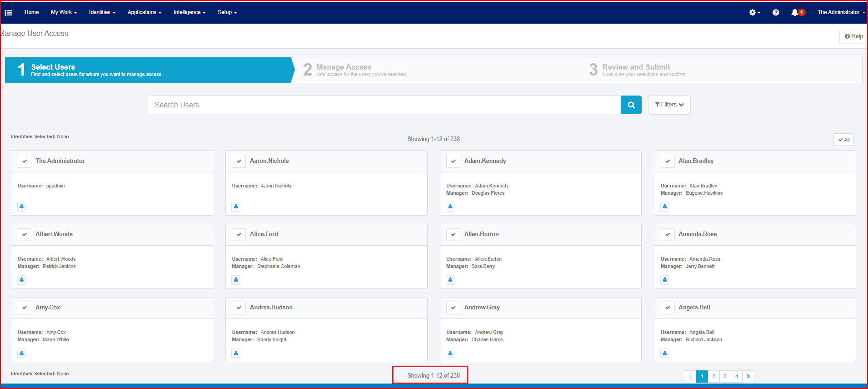
Task: Click the select All button
Action: pos(843,140)
